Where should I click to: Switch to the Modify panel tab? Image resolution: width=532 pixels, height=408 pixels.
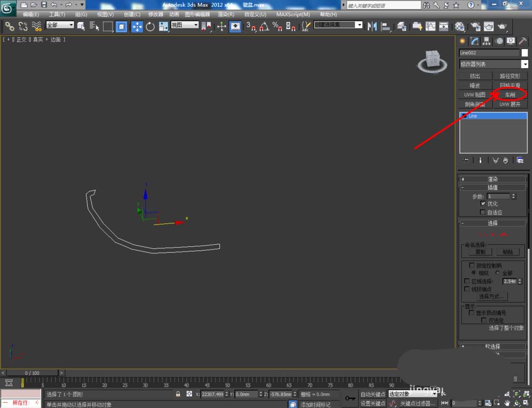click(x=475, y=41)
